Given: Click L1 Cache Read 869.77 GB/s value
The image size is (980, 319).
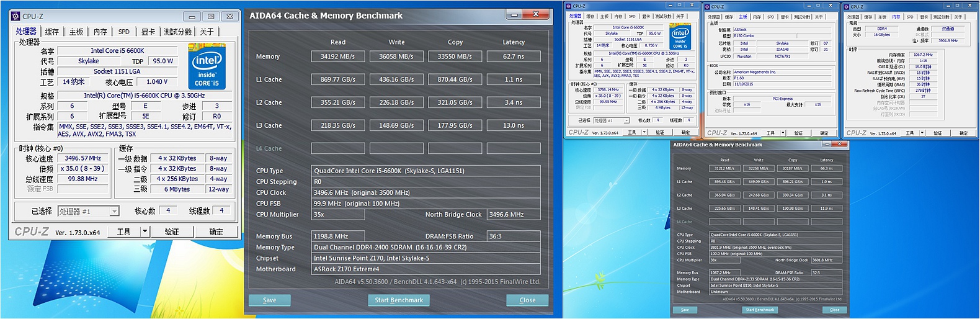Looking at the screenshot, I should [x=338, y=79].
